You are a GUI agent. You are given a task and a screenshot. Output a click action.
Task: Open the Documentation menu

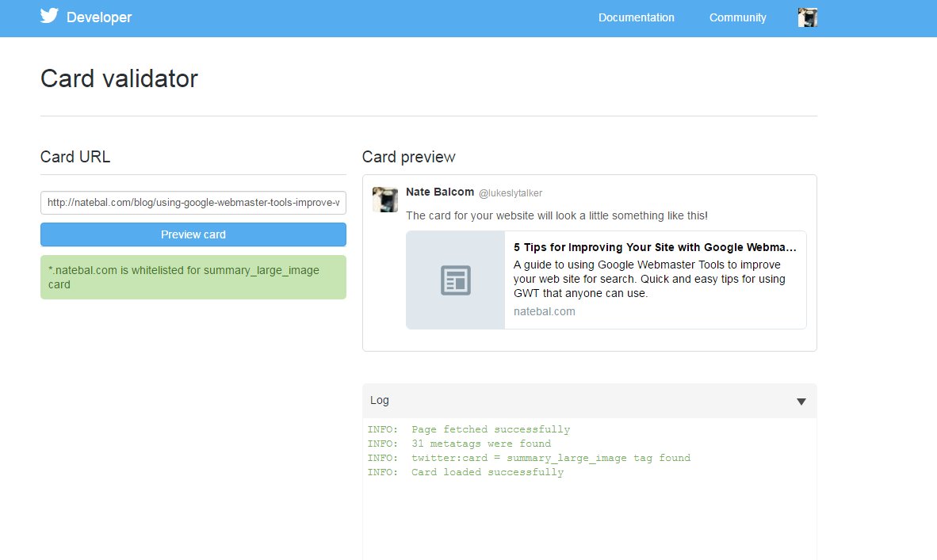pos(637,18)
